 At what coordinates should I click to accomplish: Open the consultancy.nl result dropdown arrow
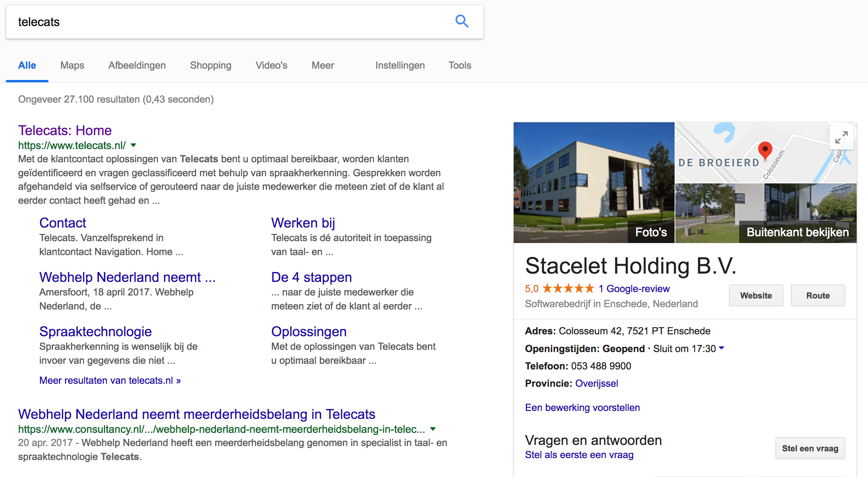click(x=433, y=429)
